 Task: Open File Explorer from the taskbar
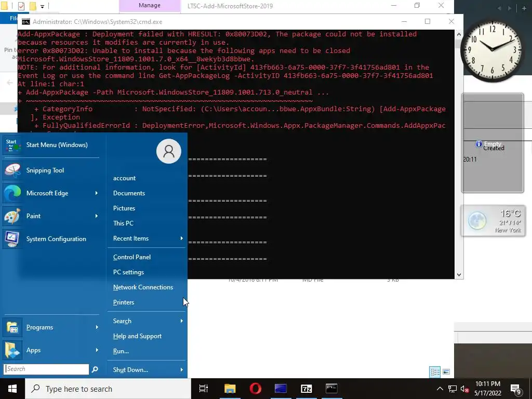[x=230, y=389]
